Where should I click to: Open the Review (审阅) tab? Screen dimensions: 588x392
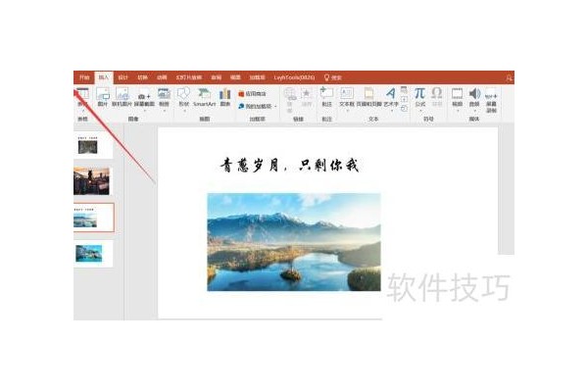pos(216,77)
